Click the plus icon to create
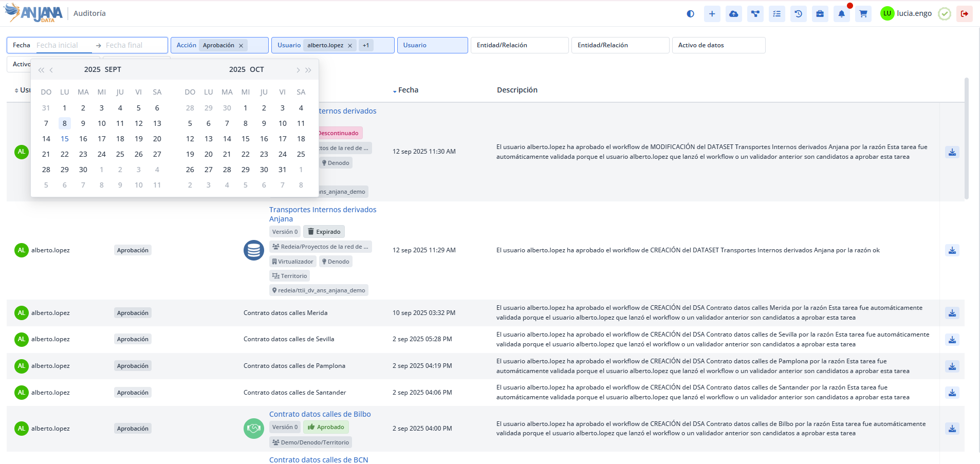980x464 pixels. point(712,14)
